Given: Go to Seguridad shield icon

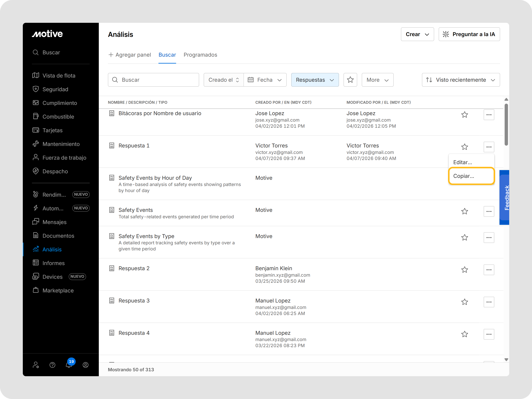Looking at the screenshot, I should click(36, 89).
